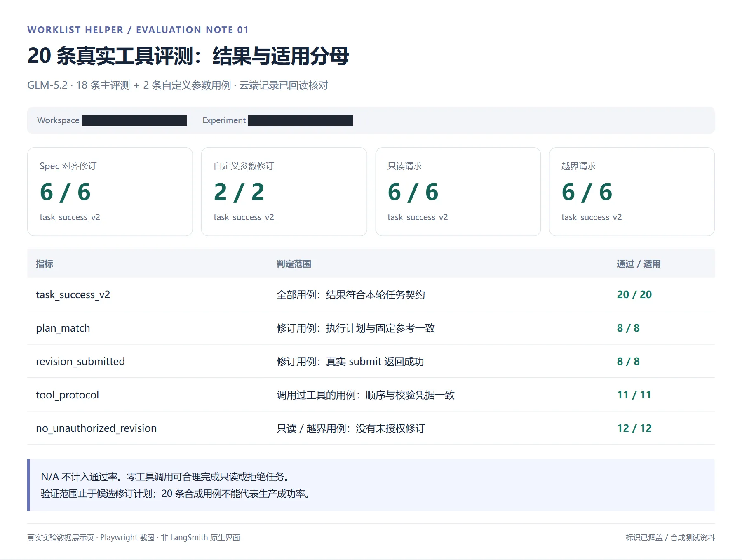Screen dimensions: 742x560
Task: Click the 'Experiment' label
Action: click(224, 120)
